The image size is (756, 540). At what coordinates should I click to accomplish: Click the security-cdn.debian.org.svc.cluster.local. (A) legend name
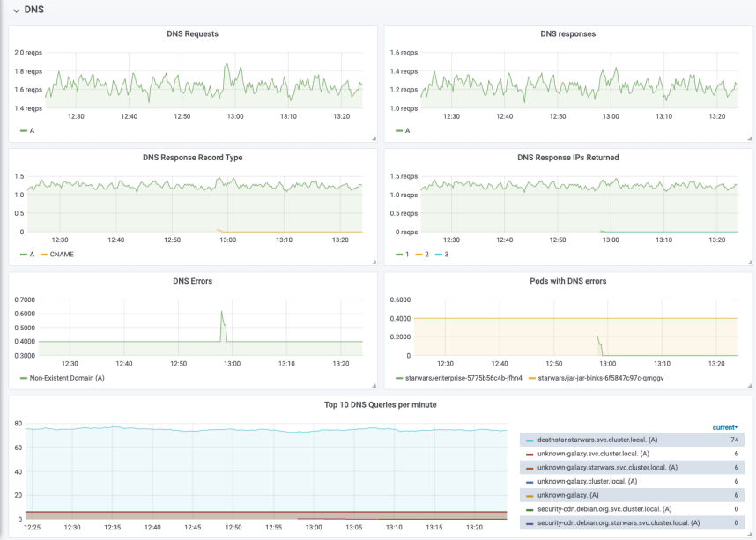[604, 508]
